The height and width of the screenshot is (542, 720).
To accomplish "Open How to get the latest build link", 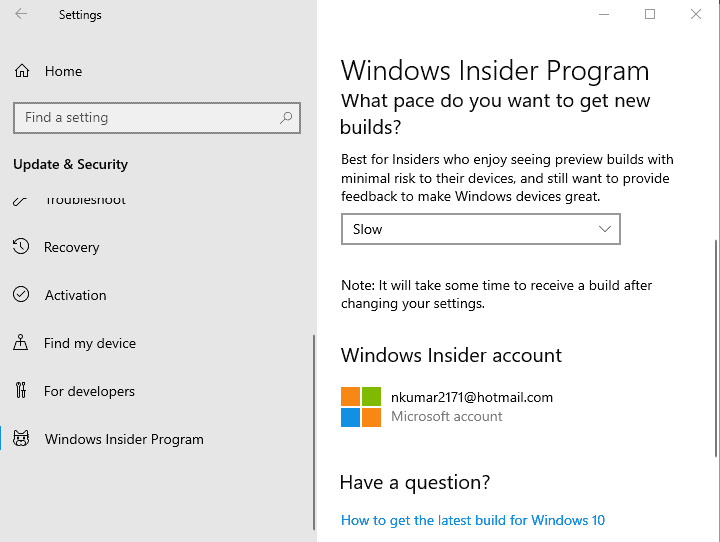I will (x=473, y=520).
